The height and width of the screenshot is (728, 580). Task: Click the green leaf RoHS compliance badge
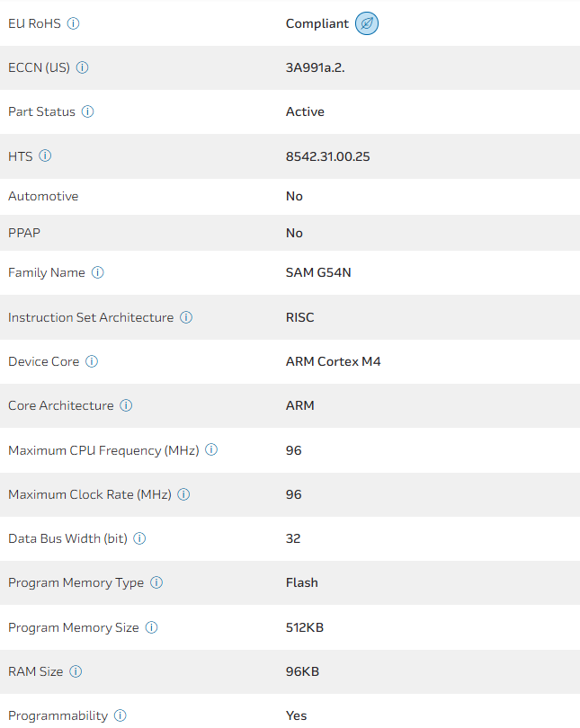point(367,23)
